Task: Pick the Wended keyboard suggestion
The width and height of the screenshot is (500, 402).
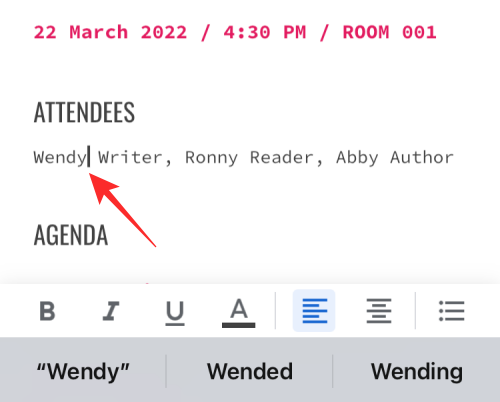Action: pyautogui.click(x=250, y=371)
